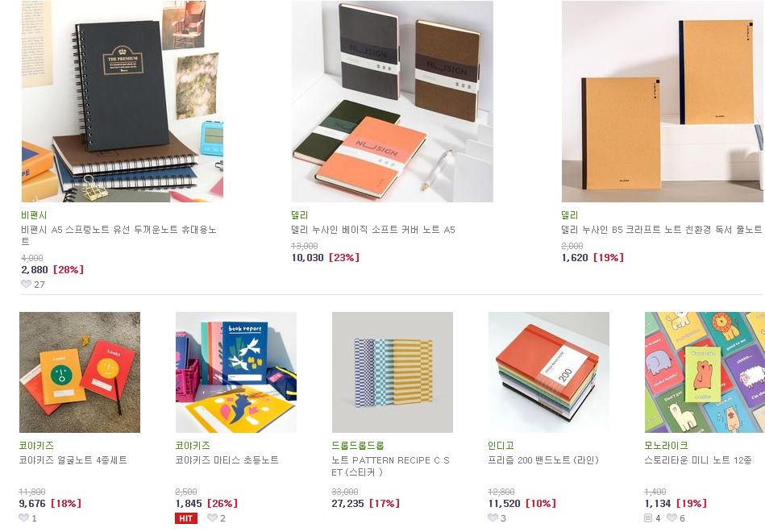The height and width of the screenshot is (532, 765).
Task: Click the review comment icon under 스토리타운 미니 노트
Action: click(648, 517)
